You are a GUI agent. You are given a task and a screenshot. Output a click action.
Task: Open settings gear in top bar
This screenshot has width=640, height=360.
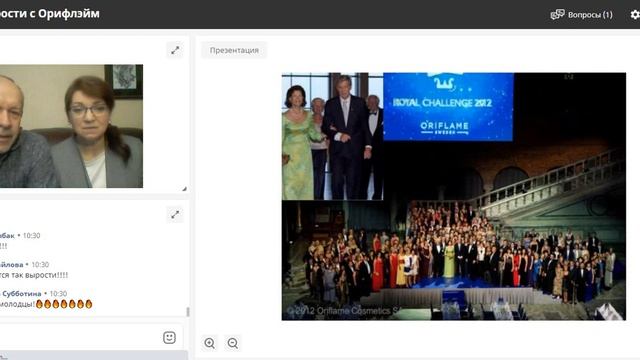coord(635,15)
